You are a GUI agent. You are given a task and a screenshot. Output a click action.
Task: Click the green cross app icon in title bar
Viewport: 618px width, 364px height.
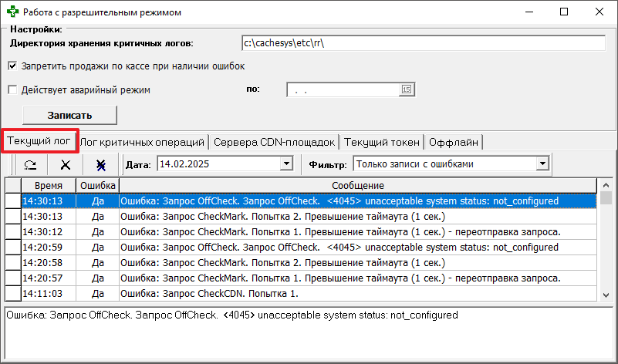12,12
